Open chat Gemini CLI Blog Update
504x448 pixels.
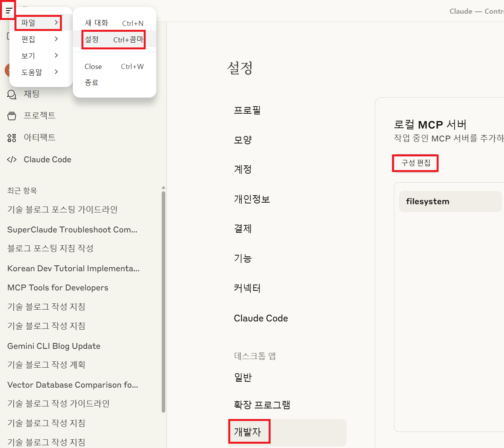tap(54, 346)
